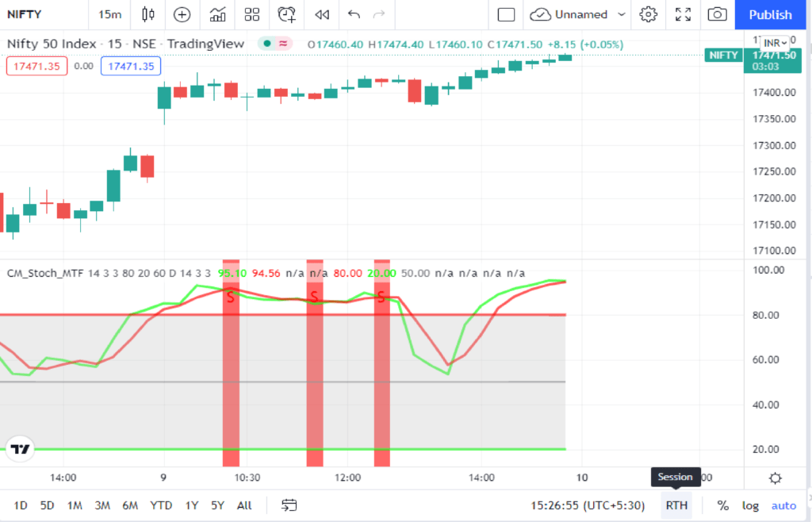Start bar replay mode
The width and height of the screenshot is (812, 522).
322,14
